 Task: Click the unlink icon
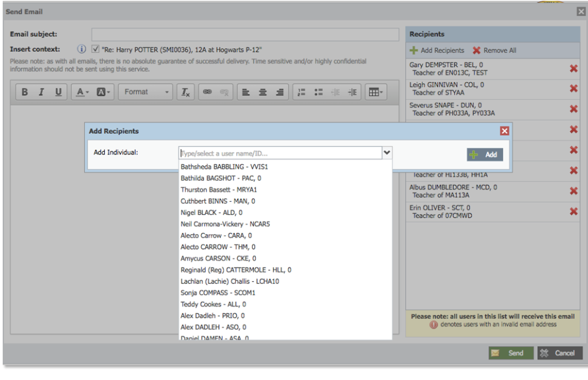[x=224, y=92]
